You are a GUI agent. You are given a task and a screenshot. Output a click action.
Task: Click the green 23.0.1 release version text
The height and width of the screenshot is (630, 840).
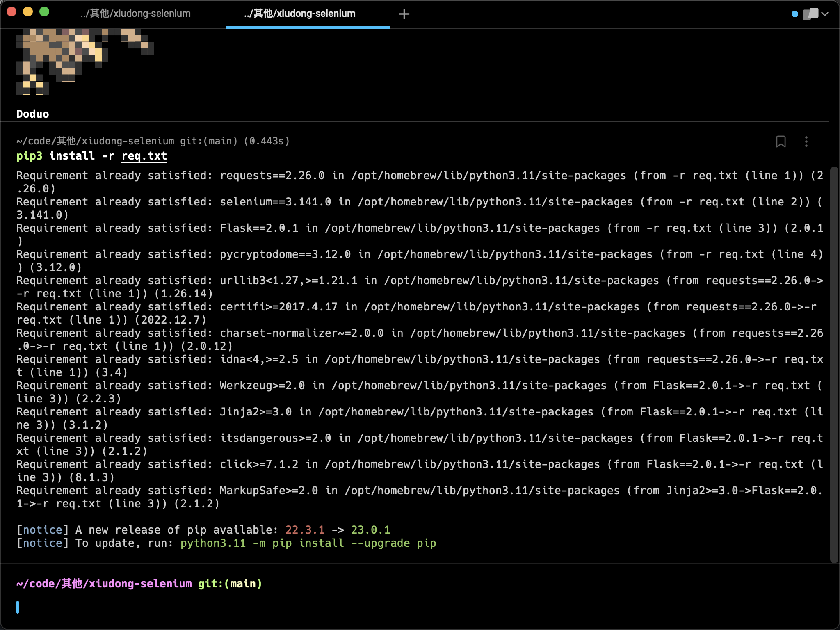pos(370,530)
